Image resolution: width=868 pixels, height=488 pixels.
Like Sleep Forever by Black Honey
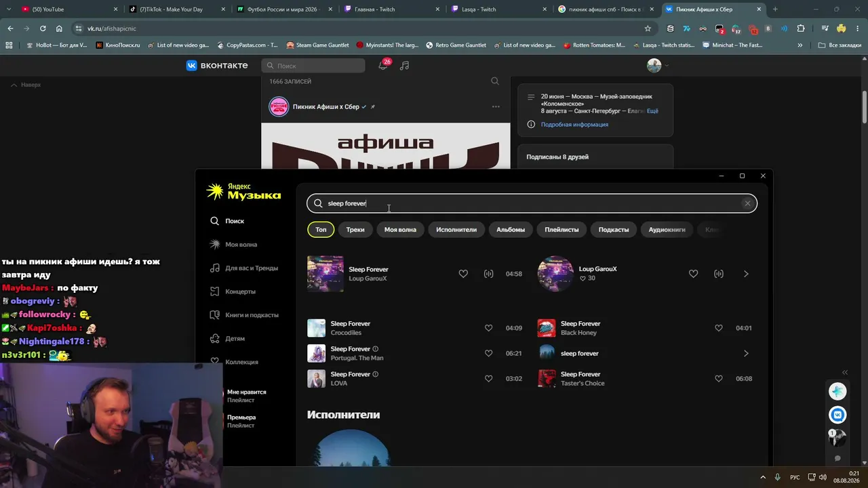point(719,328)
